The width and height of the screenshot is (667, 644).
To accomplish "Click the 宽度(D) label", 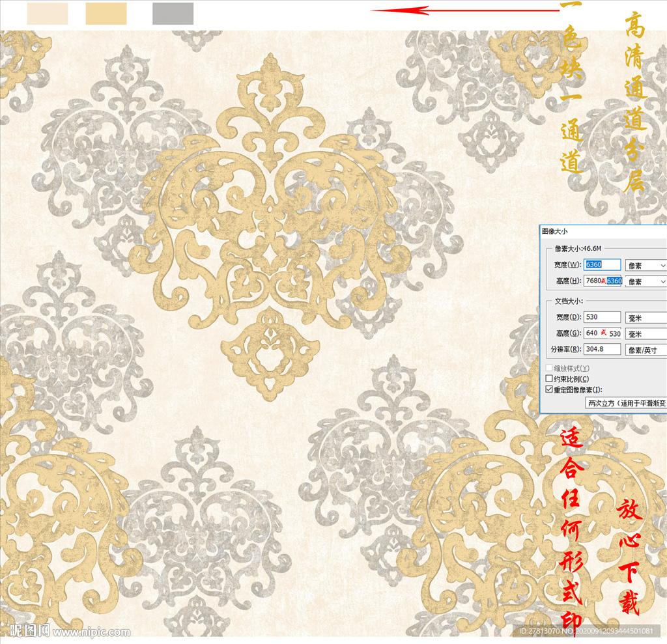I will click(569, 317).
